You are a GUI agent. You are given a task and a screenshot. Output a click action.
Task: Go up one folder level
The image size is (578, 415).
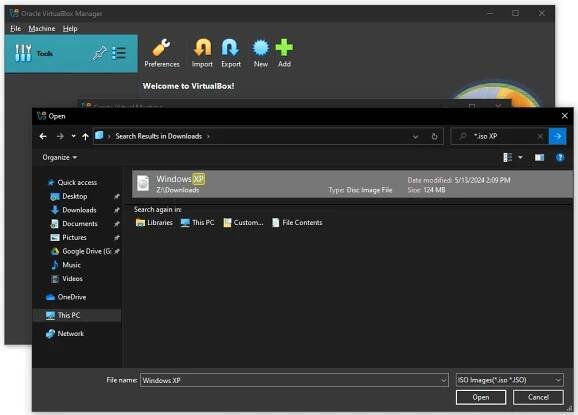pyautogui.click(x=86, y=137)
